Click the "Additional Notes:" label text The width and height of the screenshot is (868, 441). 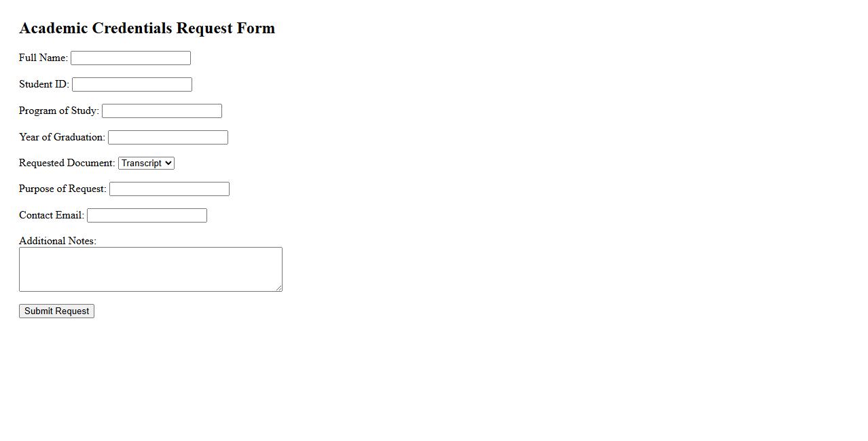tap(58, 242)
